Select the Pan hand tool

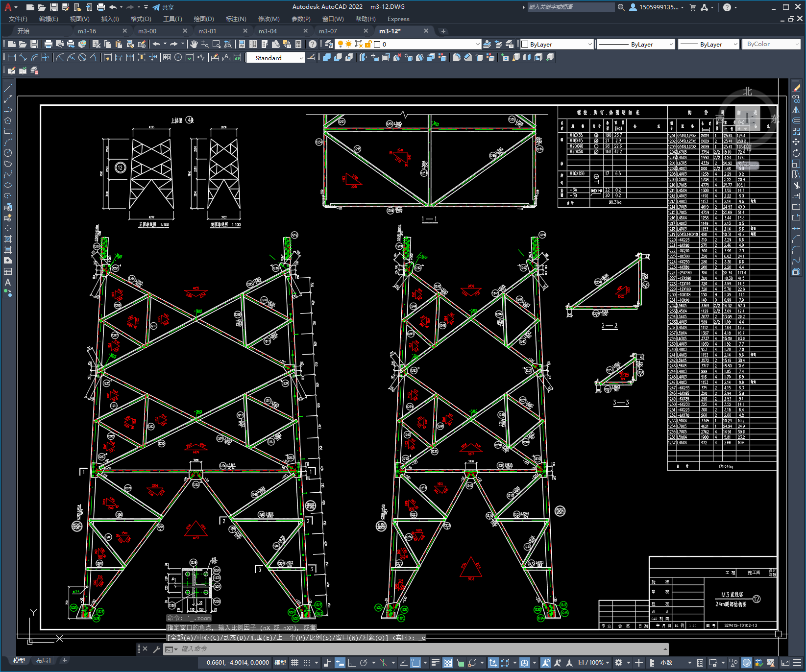[x=194, y=44]
